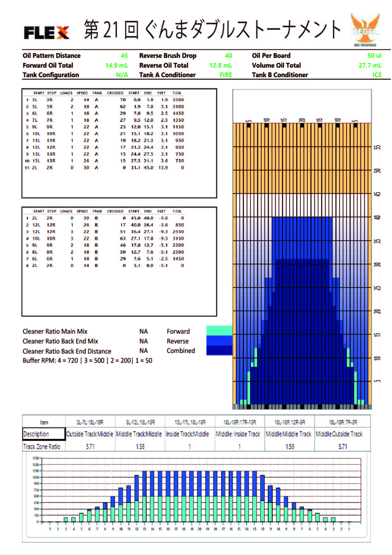Select the Reverse legend color swatch
The image size is (392, 555).
(219, 341)
